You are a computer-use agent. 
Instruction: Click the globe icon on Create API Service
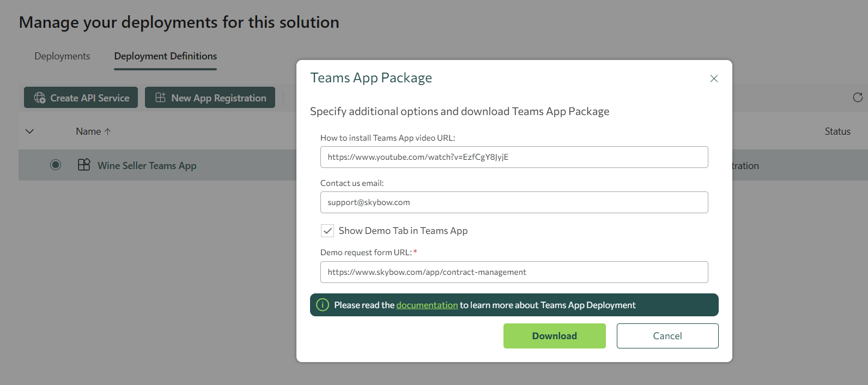(x=40, y=98)
